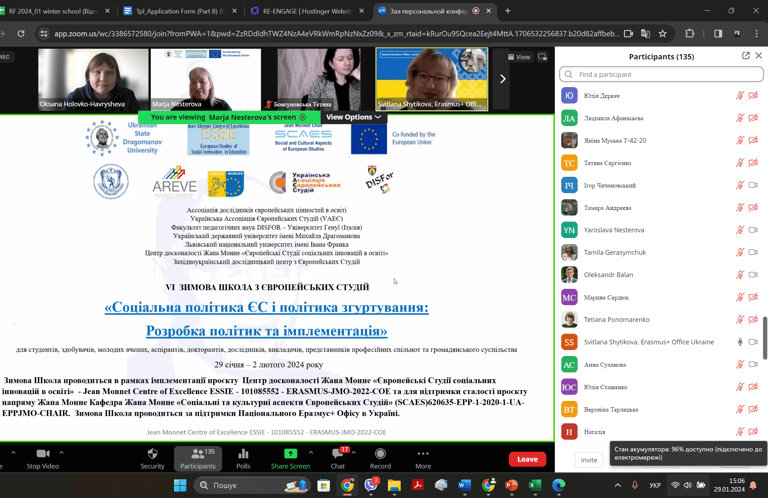Image resolution: width=768 pixels, height=498 pixels.
Task: Switch to the RF 2024_01 winter school tab
Action: pos(52,11)
